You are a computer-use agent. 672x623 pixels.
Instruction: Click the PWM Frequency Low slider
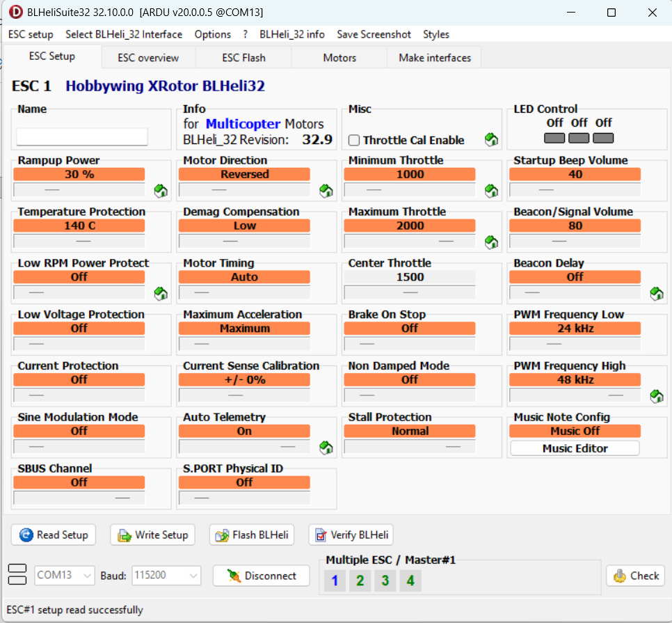tap(575, 344)
